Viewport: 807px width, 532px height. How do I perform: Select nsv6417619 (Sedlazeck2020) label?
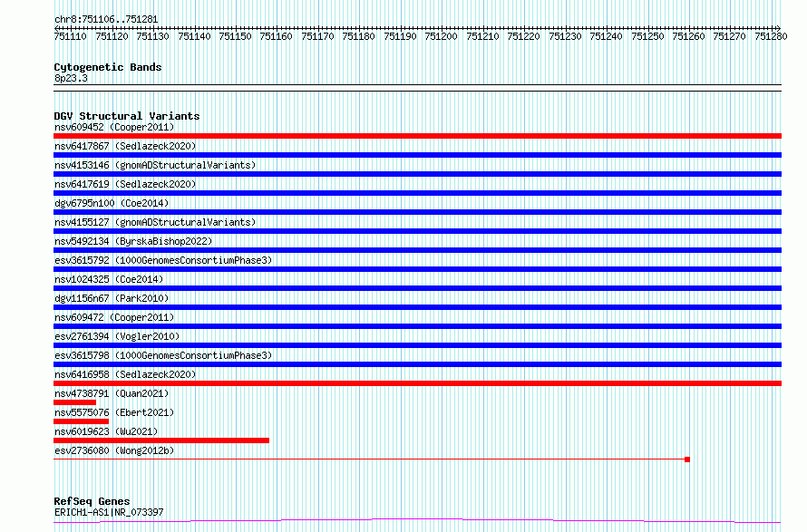click(x=125, y=184)
